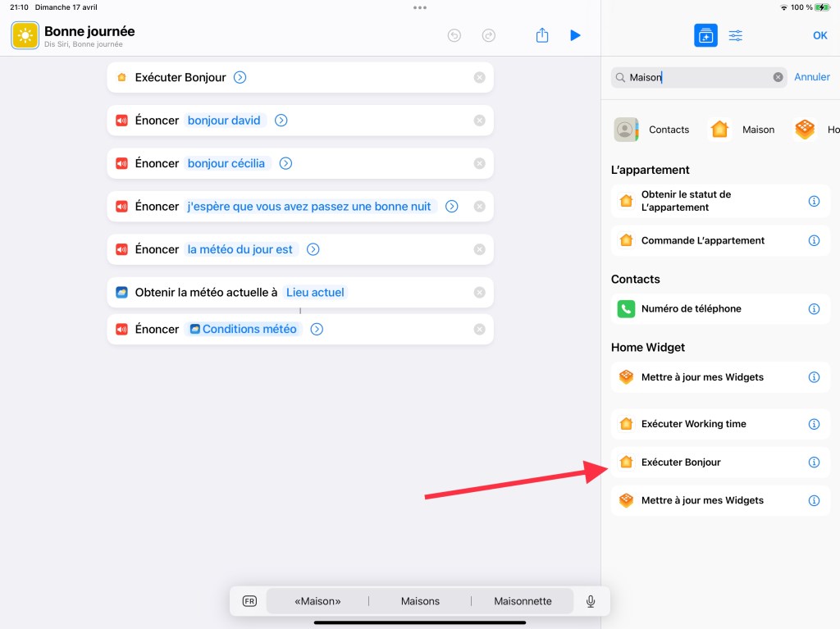This screenshot has width=840, height=629.
Task: Run the shortcut with the play button
Action: (575, 35)
